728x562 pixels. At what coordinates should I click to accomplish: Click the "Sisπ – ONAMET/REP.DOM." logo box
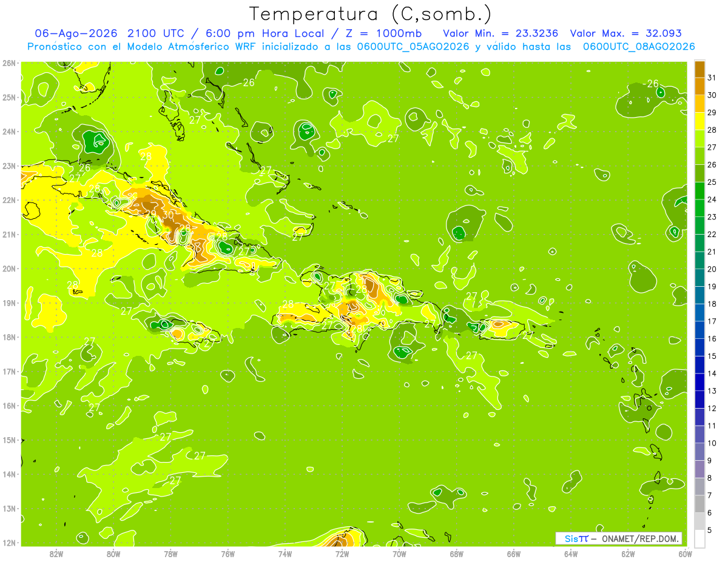(619, 538)
